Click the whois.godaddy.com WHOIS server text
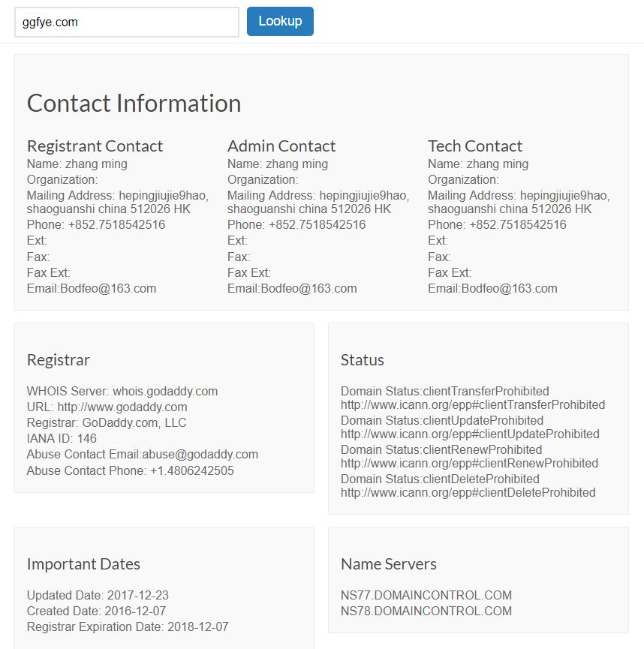 (165, 391)
